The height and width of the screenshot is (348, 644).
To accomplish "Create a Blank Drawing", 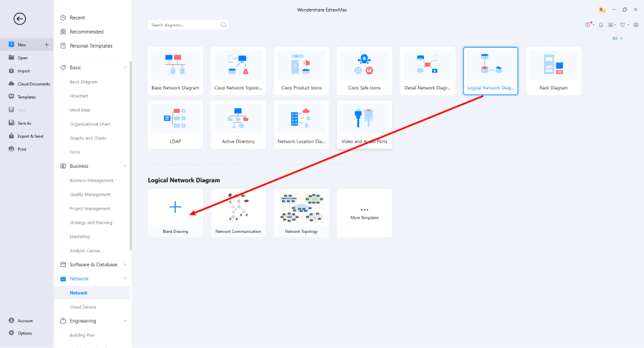I will point(175,212).
